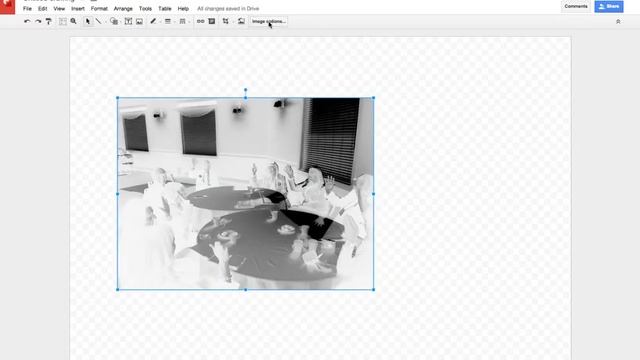The image size is (640, 360).
Task: Click the image's left-middle resize handle
Action: [118, 194]
